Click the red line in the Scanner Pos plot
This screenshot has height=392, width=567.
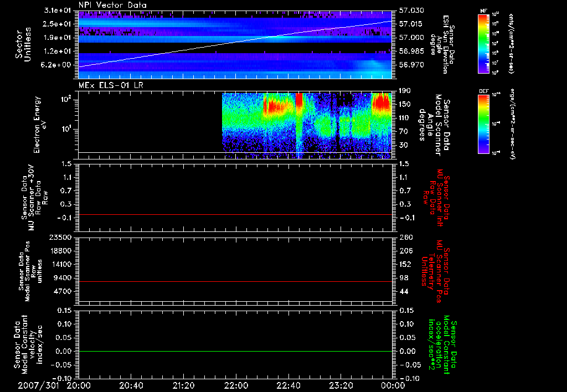coord(235,281)
